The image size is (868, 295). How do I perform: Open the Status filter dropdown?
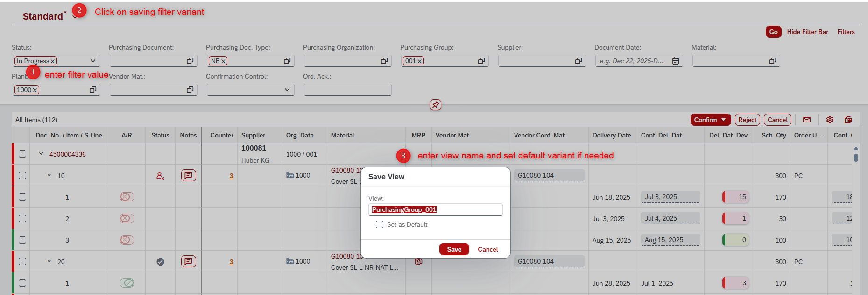(93, 61)
